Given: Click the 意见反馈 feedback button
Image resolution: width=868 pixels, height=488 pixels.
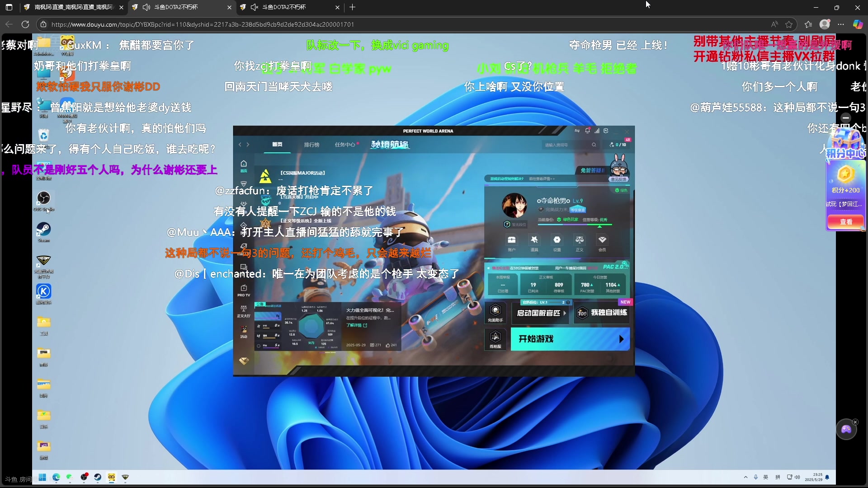Looking at the screenshot, I should (619, 179).
